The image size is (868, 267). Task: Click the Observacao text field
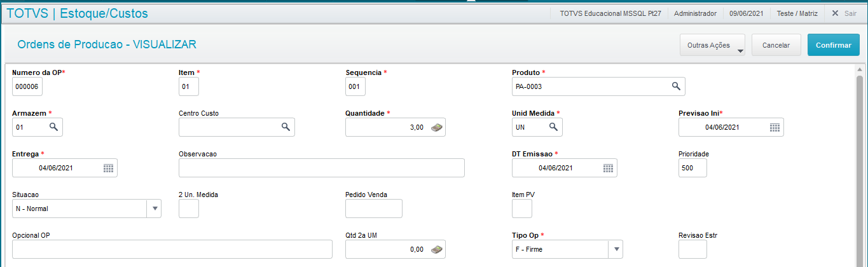click(322, 168)
